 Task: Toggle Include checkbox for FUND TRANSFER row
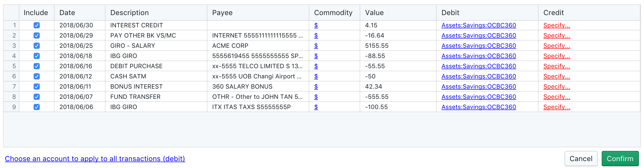coord(37,97)
